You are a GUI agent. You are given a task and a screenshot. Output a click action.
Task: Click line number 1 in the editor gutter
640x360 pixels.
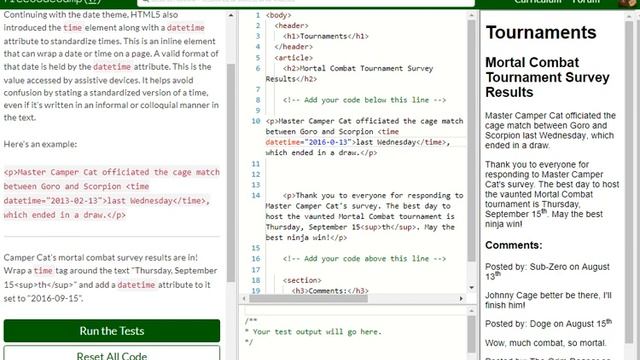point(258,15)
